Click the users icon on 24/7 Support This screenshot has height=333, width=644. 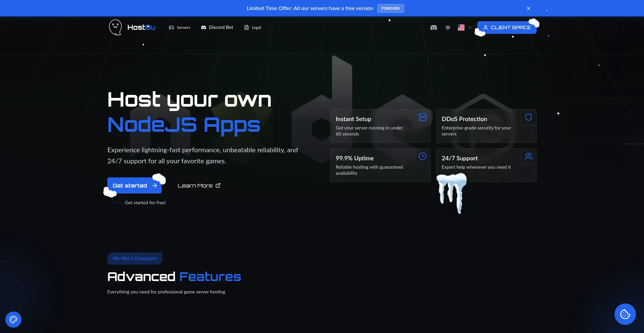[529, 156]
